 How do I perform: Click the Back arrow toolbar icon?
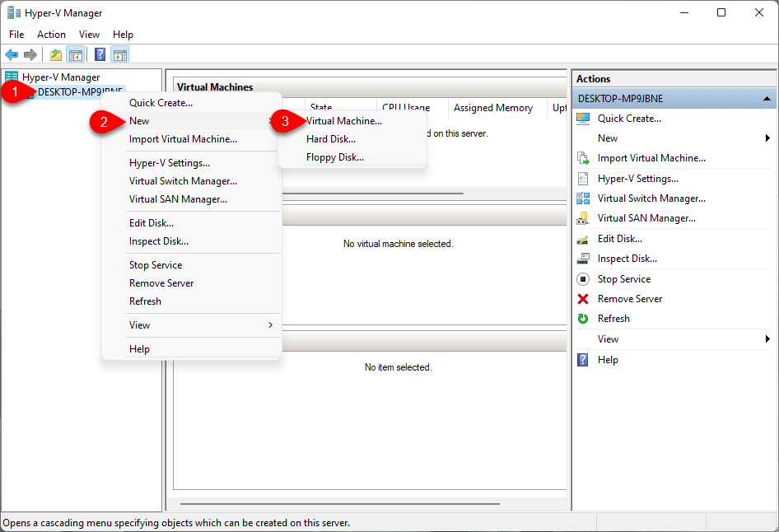tap(12, 54)
